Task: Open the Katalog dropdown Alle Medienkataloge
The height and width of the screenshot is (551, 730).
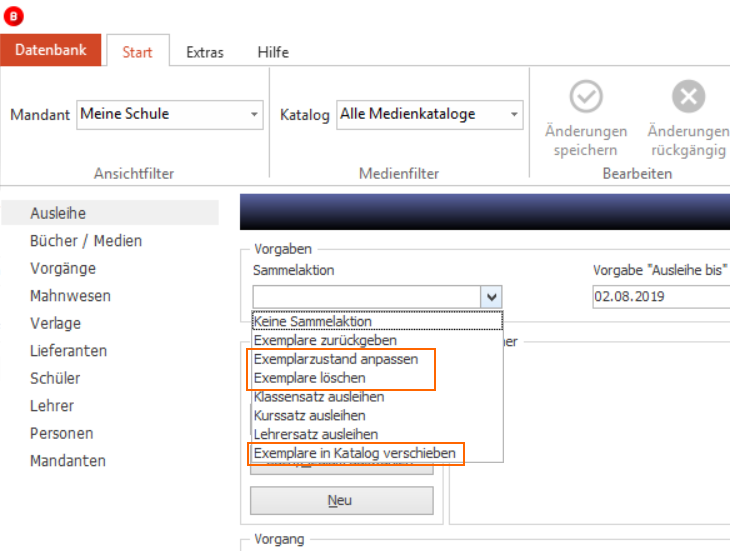Action: pos(430,114)
